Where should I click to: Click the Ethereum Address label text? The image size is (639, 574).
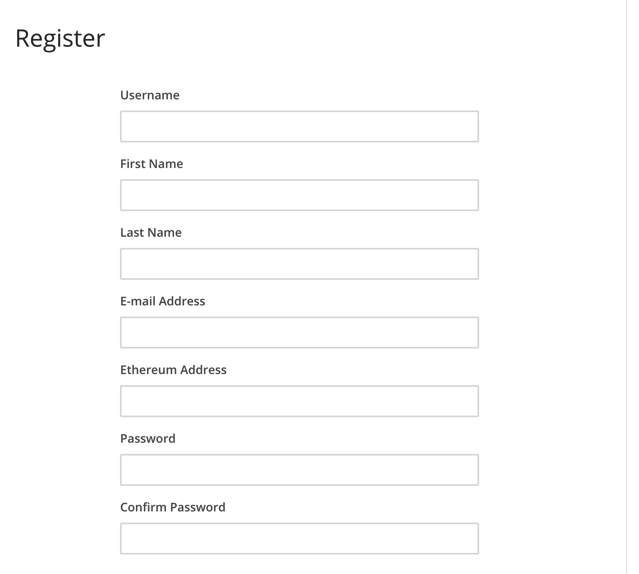[x=173, y=369]
